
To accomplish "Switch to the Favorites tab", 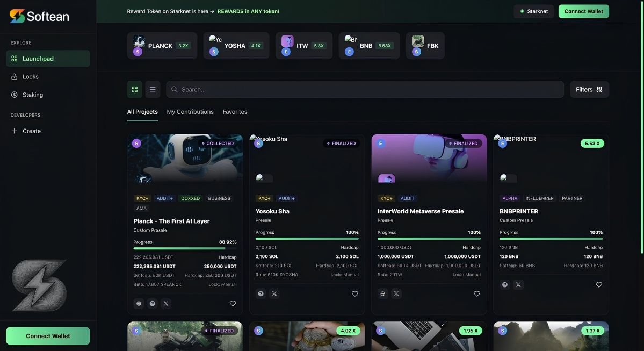I will (x=235, y=112).
